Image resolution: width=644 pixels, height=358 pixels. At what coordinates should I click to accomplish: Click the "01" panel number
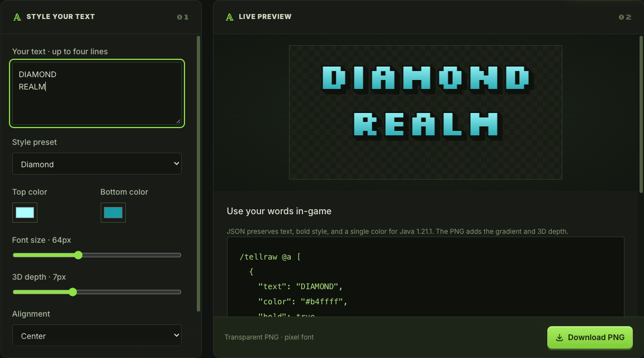tap(183, 17)
